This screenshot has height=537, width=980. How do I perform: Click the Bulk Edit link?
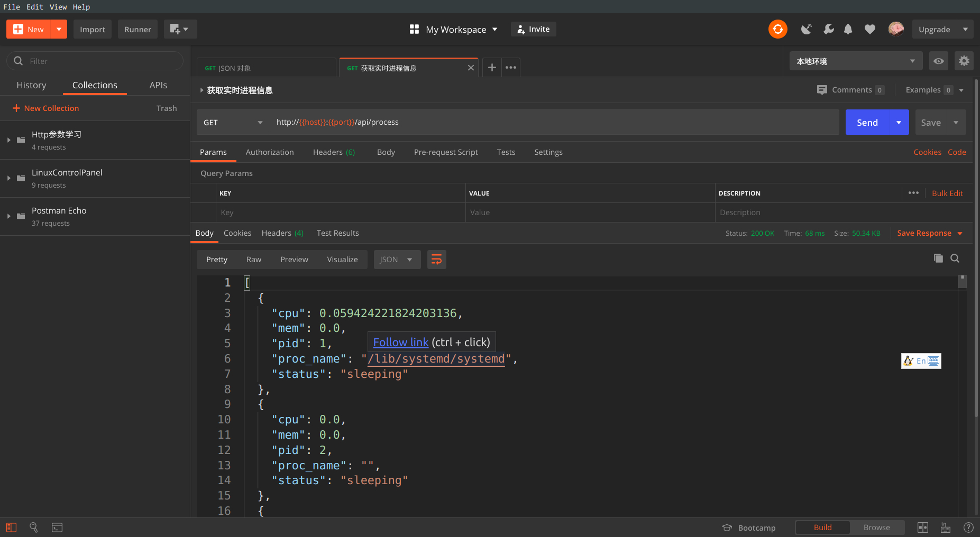coord(947,193)
